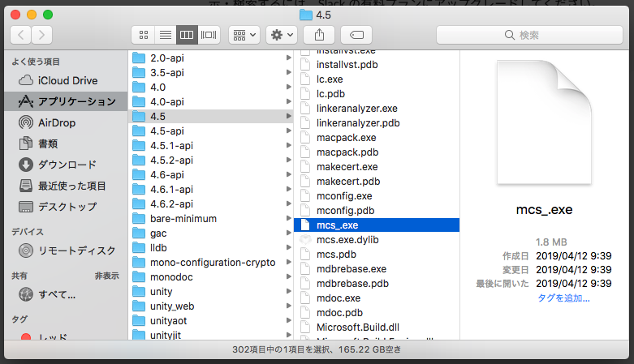
Task: Select the unity folder
Action: [212, 291]
